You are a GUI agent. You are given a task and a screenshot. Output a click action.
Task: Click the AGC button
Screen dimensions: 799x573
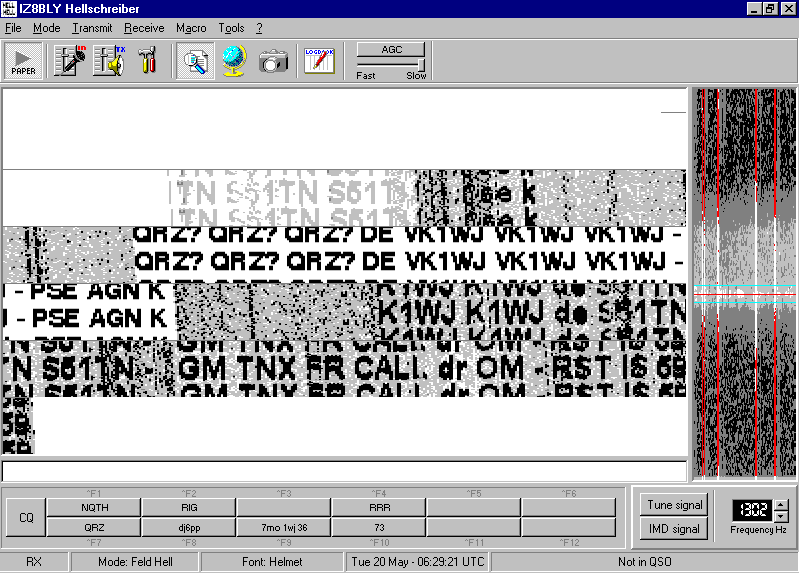(391, 49)
